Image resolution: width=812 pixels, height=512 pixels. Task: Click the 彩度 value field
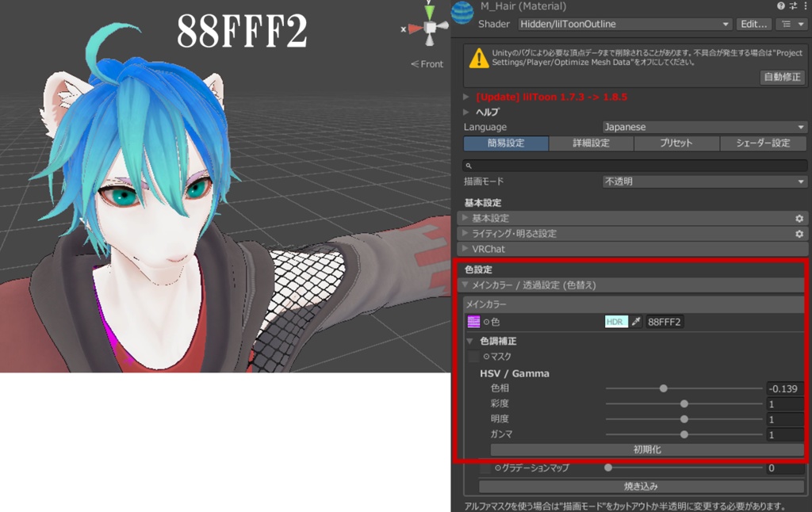pyautogui.click(x=785, y=403)
